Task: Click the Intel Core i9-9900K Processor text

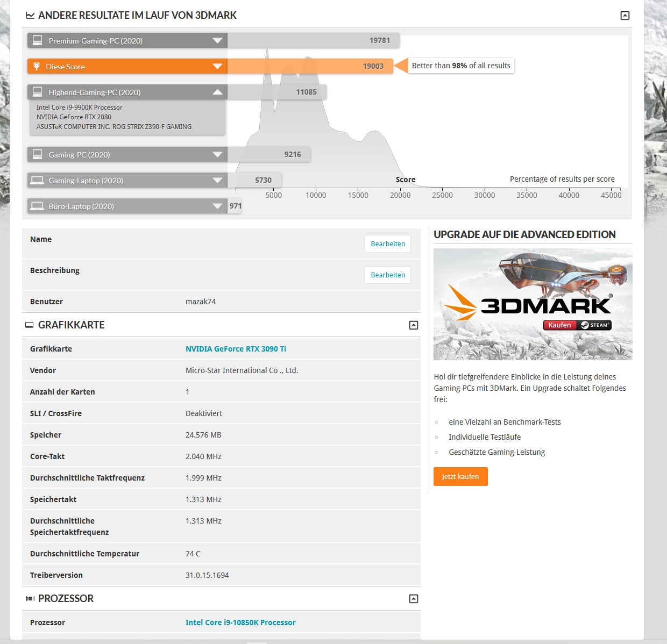Action: pyautogui.click(x=80, y=108)
